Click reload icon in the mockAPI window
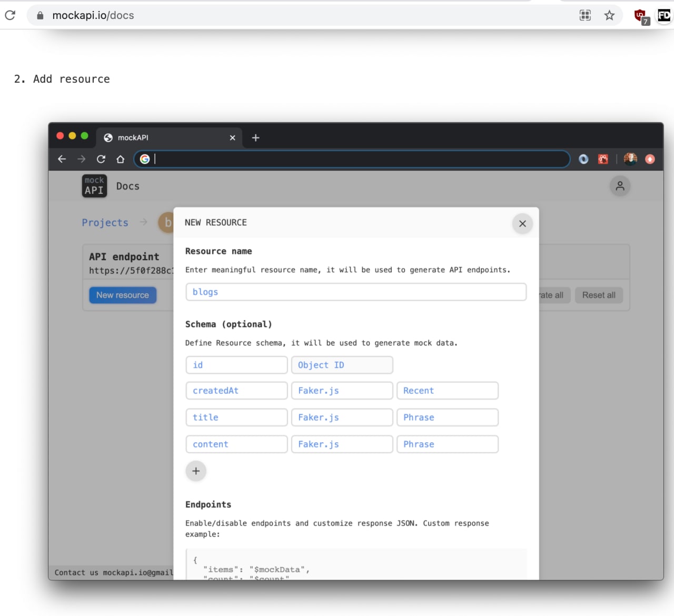 click(x=101, y=159)
